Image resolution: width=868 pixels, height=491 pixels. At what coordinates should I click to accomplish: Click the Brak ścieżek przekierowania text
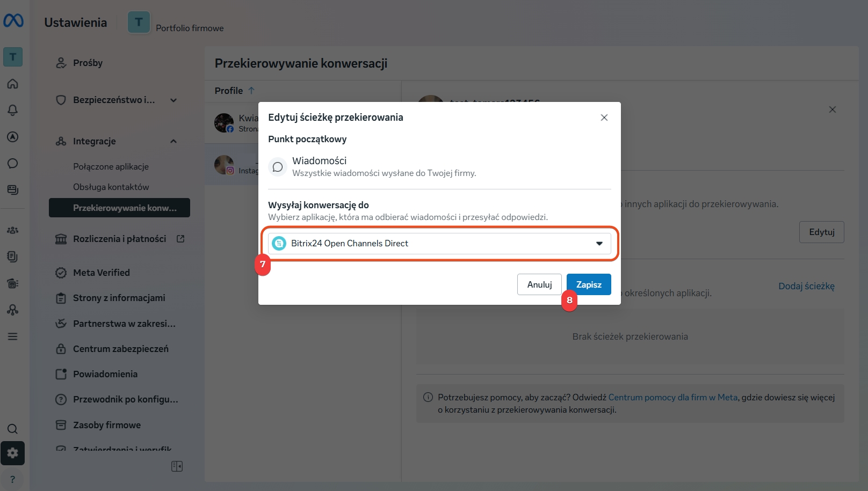tap(630, 336)
